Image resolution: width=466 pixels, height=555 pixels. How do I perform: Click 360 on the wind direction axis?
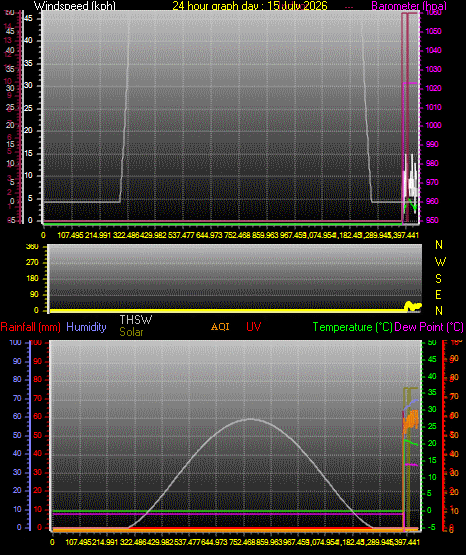[x=32, y=247]
